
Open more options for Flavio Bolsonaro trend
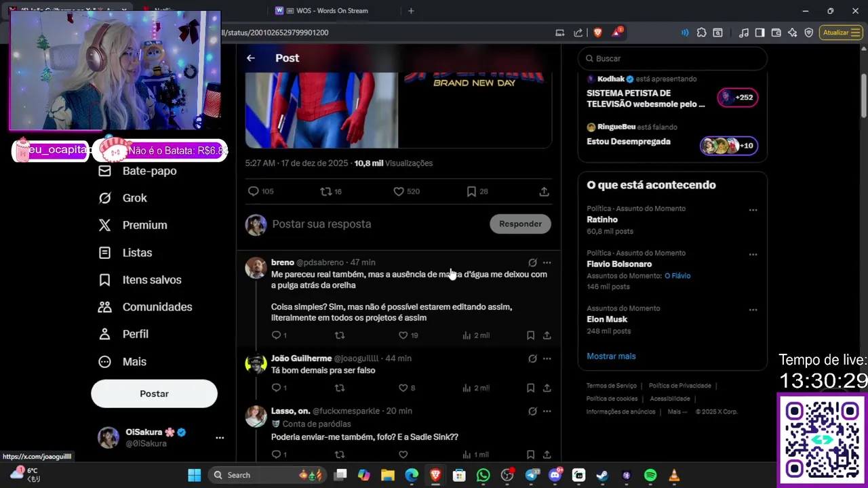(753, 255)
